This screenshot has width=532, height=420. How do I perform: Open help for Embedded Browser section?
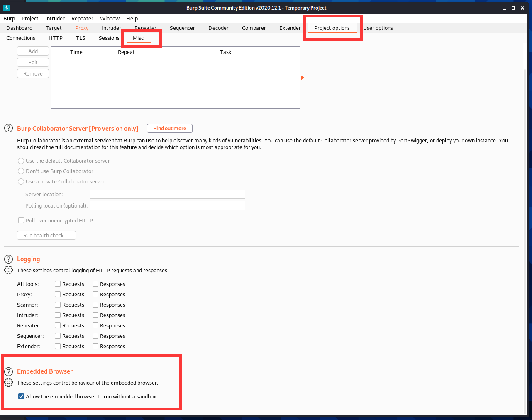click(x=8, y=371)
